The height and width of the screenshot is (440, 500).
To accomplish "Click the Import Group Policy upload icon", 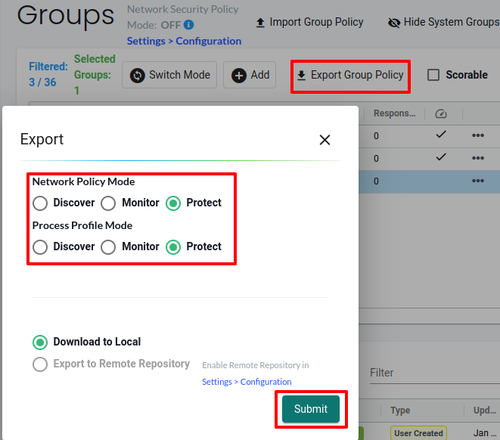I will [260, 23].
